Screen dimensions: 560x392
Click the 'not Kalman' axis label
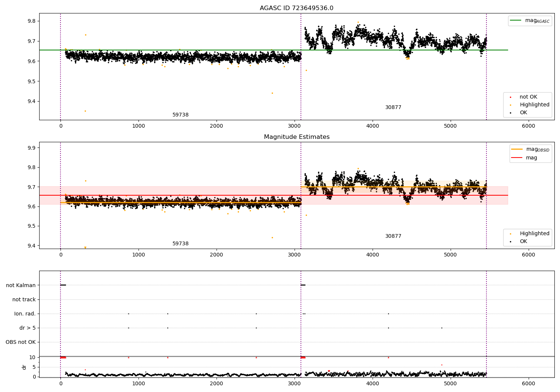click(x=21, y=286)
